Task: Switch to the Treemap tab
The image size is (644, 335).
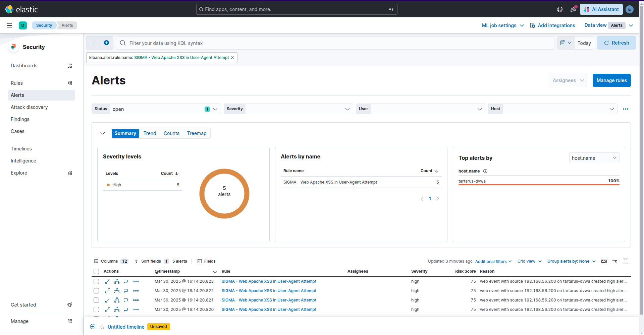Action: coord(197,133)
